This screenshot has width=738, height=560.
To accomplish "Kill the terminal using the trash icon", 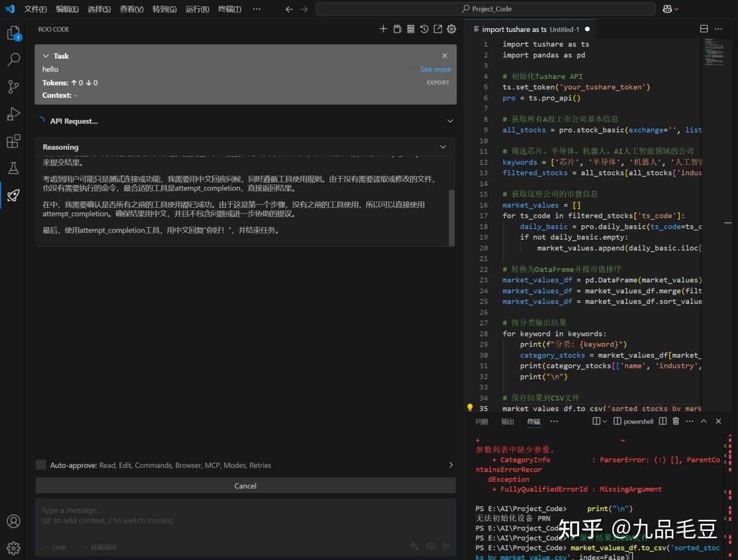I will (x=675, y=421).
